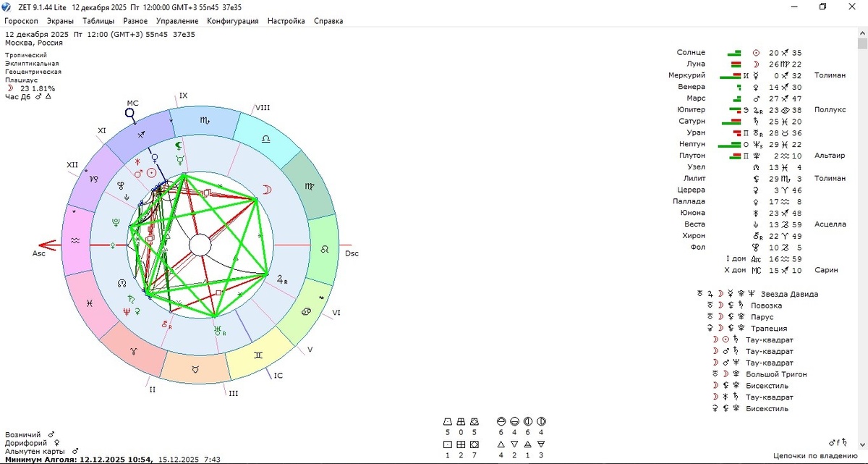The width and height of the screenshot is (868, 464).
Task: Click the Uranus glyph in Уран row
Action: click(x=758, y=133)
